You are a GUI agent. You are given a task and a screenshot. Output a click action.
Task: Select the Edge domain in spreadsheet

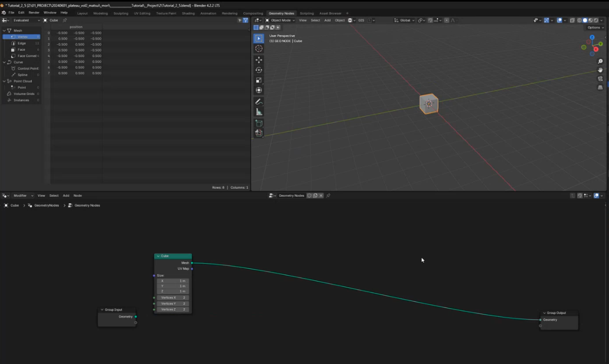coord(22,43)
